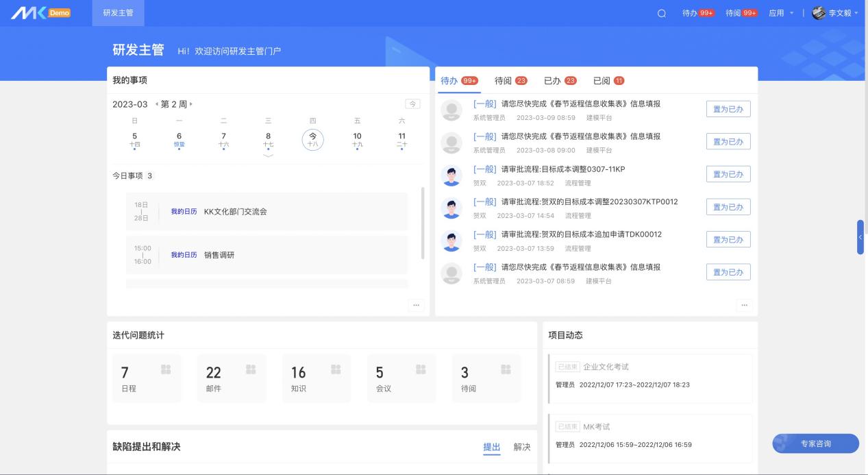Open the search magnifier in top bar

point(660,12)
